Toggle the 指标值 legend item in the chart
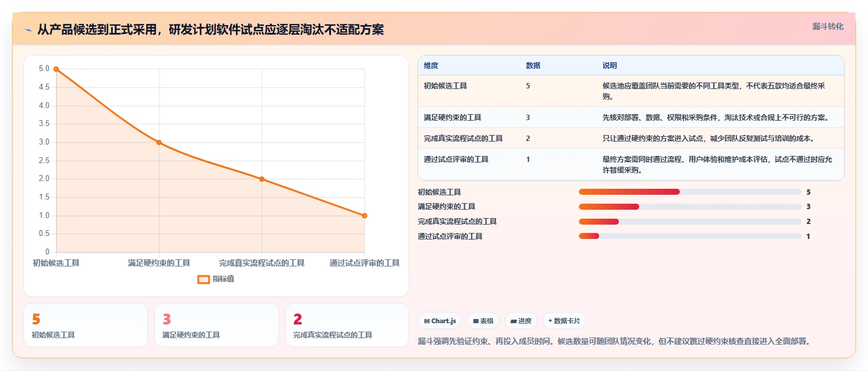The image size is (868, 371). point(216,279)
